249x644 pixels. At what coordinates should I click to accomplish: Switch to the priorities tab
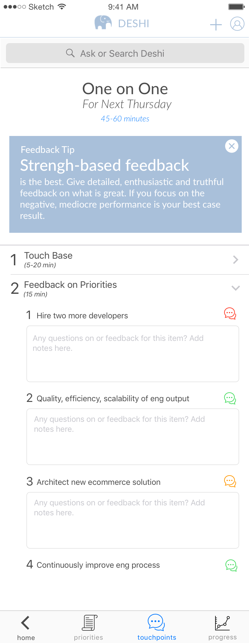tap(89, 627)
